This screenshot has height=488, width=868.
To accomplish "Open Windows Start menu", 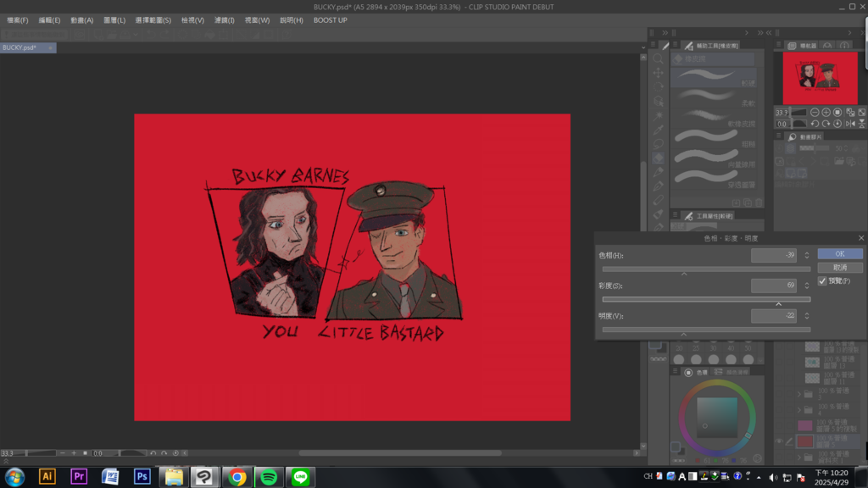I will click(15, 477).
